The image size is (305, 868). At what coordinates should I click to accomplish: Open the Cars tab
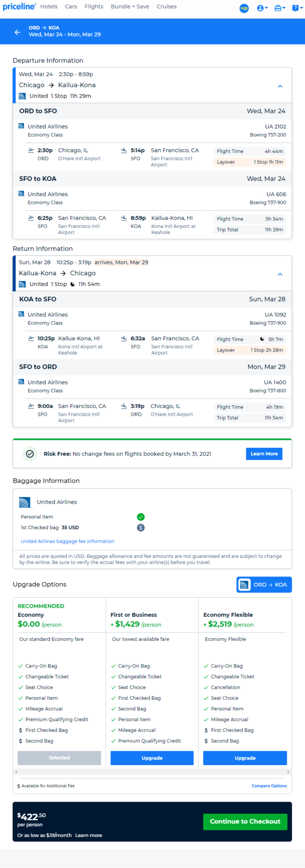[x=71, y=7]
